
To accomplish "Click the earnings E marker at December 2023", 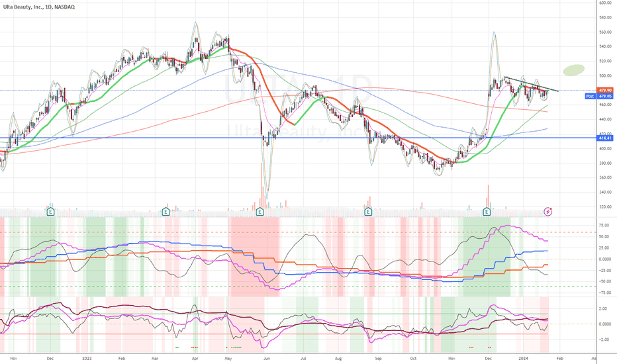I will (x=487, y=212).
